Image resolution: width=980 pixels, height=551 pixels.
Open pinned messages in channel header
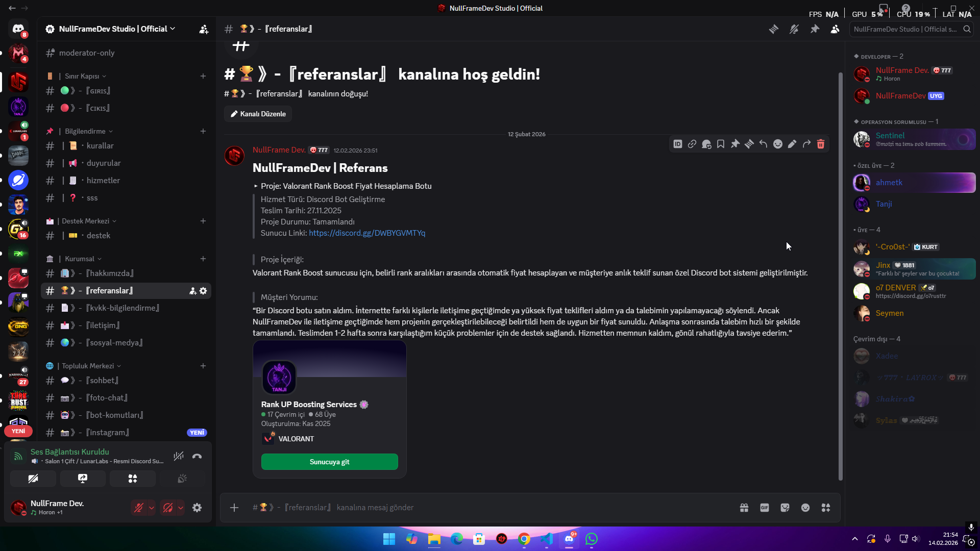coord(815,29)
